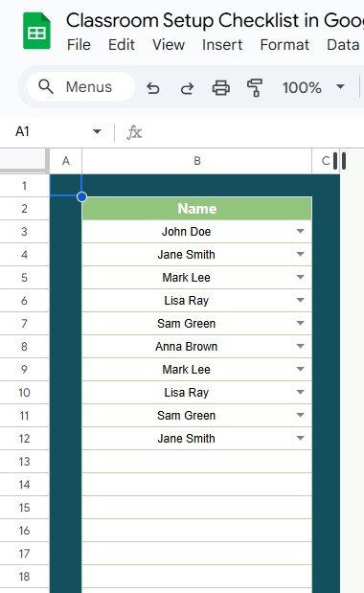This screenshot has width=364, height=593.
Task: Open the Edit menu
Action: (122, 45)
